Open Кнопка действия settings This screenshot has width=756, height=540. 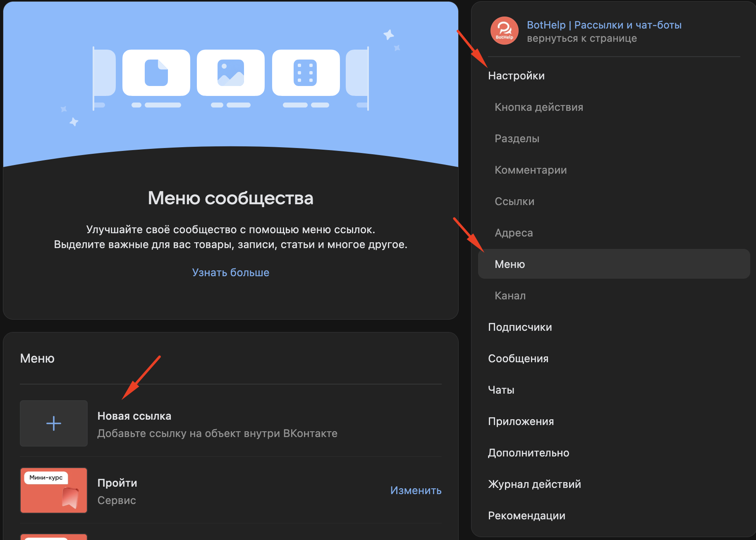pyautogui.click(x=538, y=107)
